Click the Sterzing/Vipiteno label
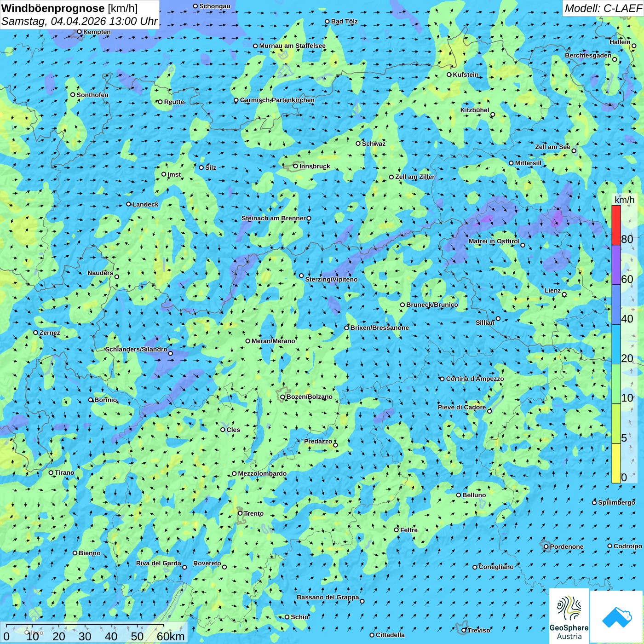Image resolution: width=644 pixels, height=644 pixels. pyautogui.click(x=331, y=279)
